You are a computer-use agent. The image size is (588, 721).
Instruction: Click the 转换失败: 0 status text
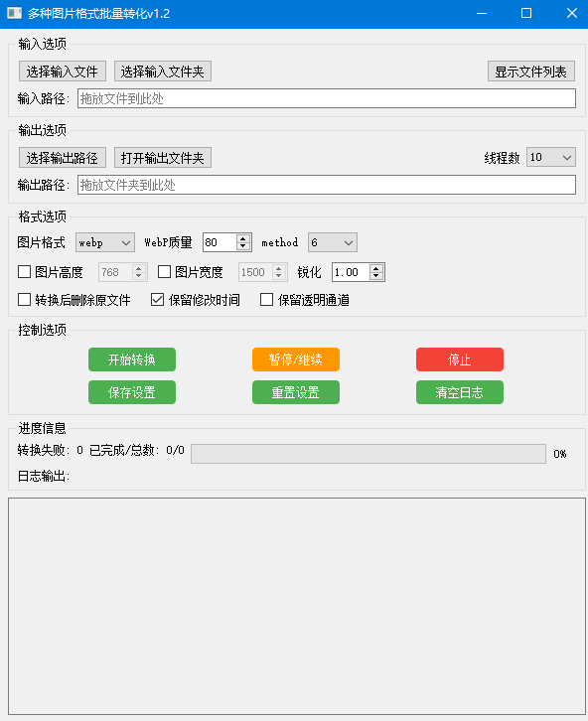50,450
